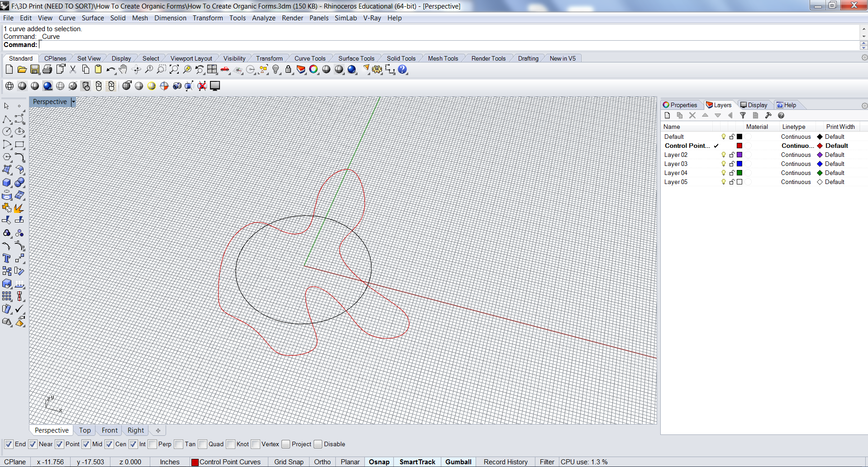This screenshot has height=467, width=868.
Task: Toggle the Near osnap checkbox
Action: [33, 444]
